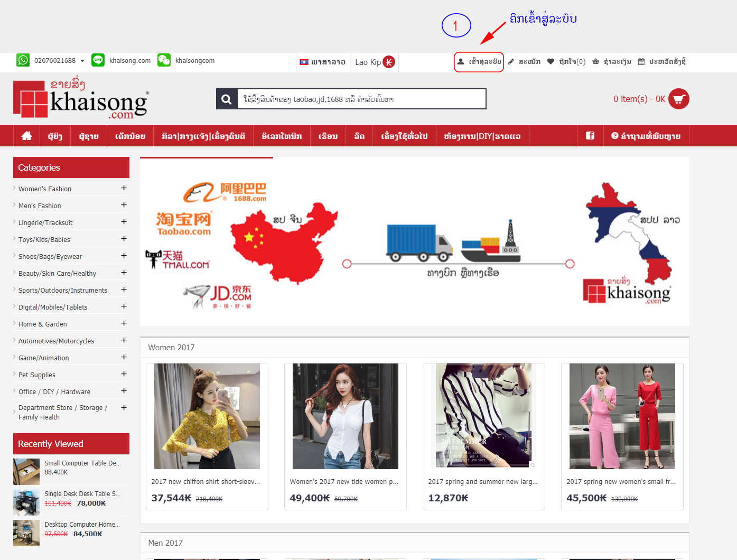This screenshot has width=737, height=560.
Task: Click the LINE messenger icon
Action: (x=98, y=60)
